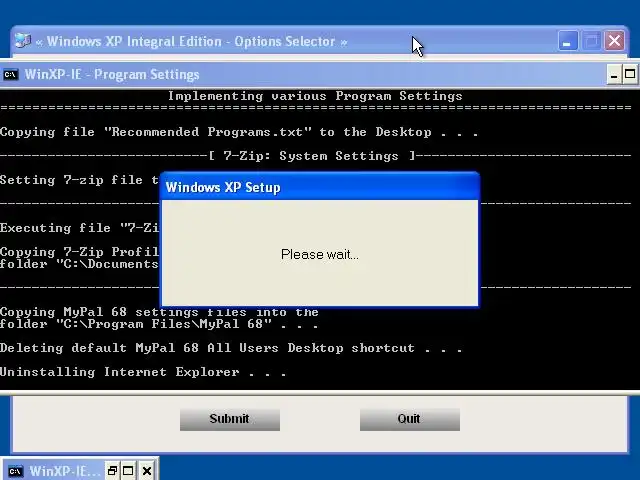
Task: Maximize the minimized WinXP-IE bottom window
Action: click(x=128, y=471)
